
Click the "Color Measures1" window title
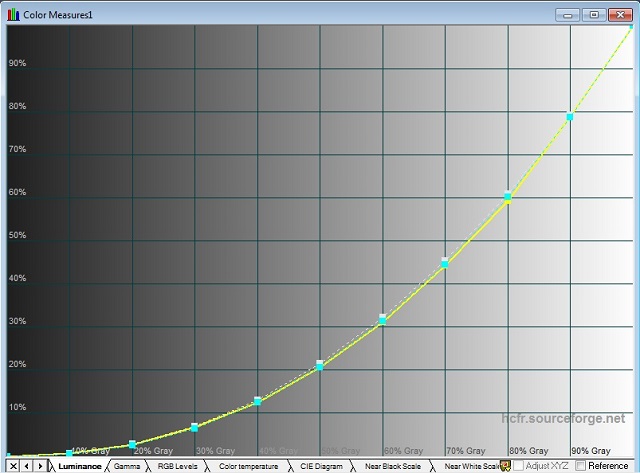pos(58,15)
